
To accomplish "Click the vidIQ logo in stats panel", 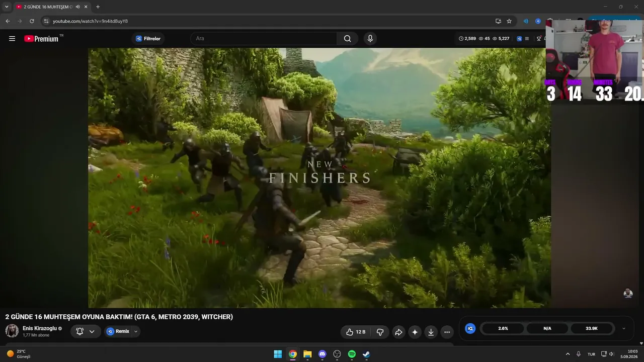I will click(470, 328).
